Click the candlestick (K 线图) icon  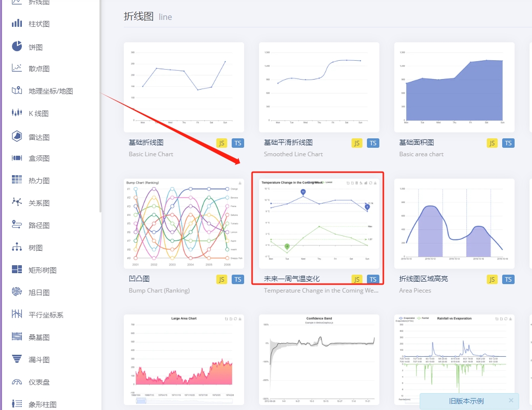pos(17,112)
